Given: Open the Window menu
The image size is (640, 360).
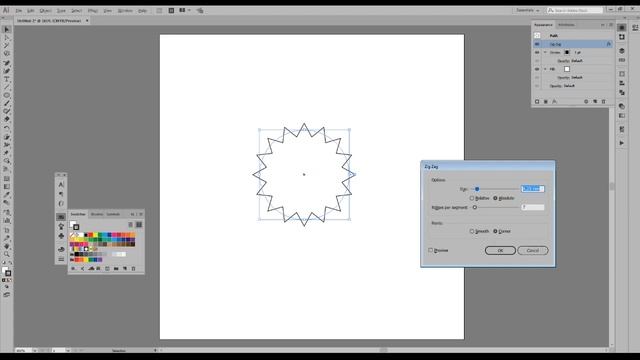Looking at the screenshot, I should pos(125,11).
